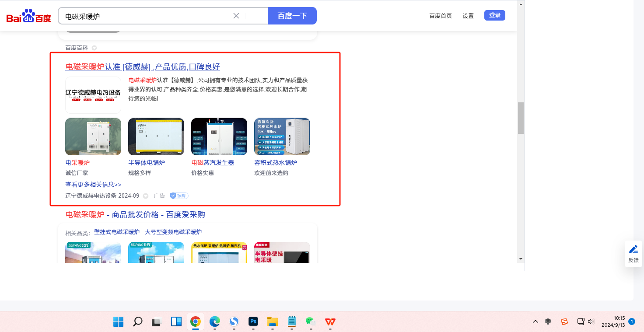The width and height of the screenshot is (644, 332).
Task: Click the 辽宁德威赫电热设备 logo image
Action: pyautogui.click(x=93, y=95)
